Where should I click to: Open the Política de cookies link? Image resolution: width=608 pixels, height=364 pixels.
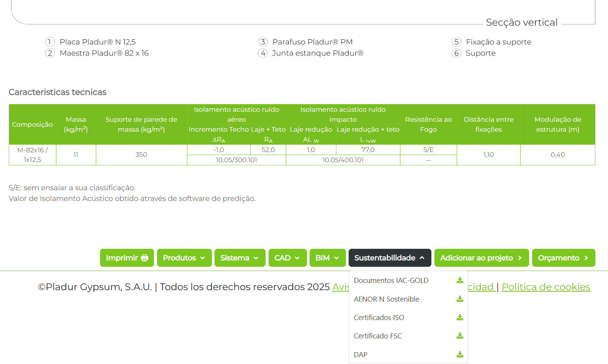coord(546,287)
